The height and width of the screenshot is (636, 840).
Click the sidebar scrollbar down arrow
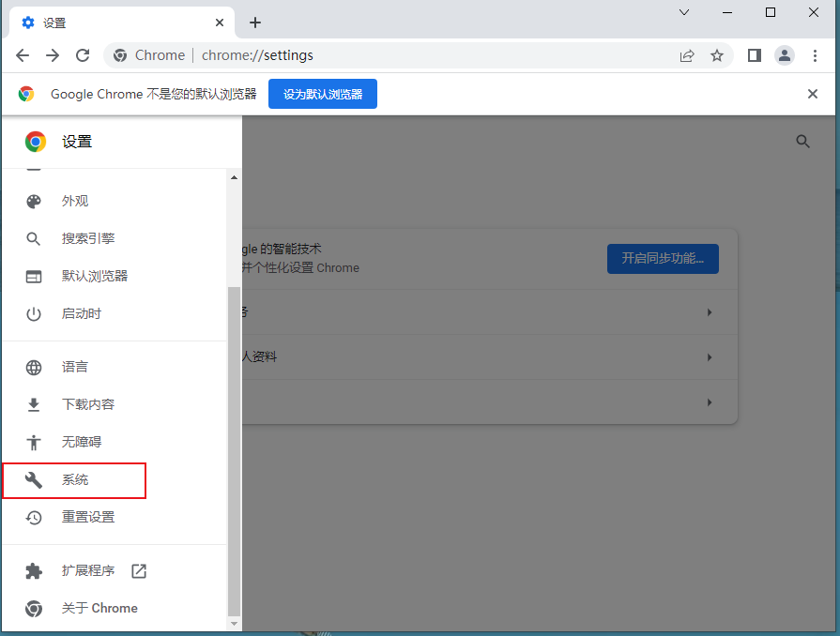[234, 624]
